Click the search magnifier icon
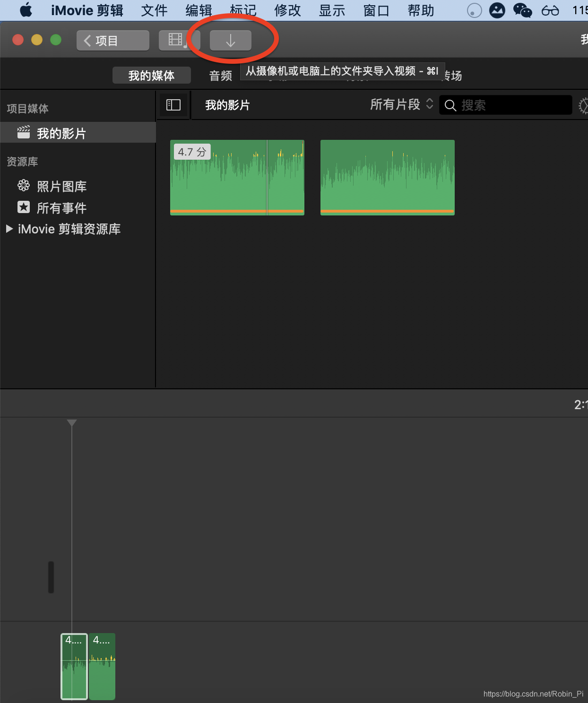This screenshot has width=588, height=703. pos(450,105)
